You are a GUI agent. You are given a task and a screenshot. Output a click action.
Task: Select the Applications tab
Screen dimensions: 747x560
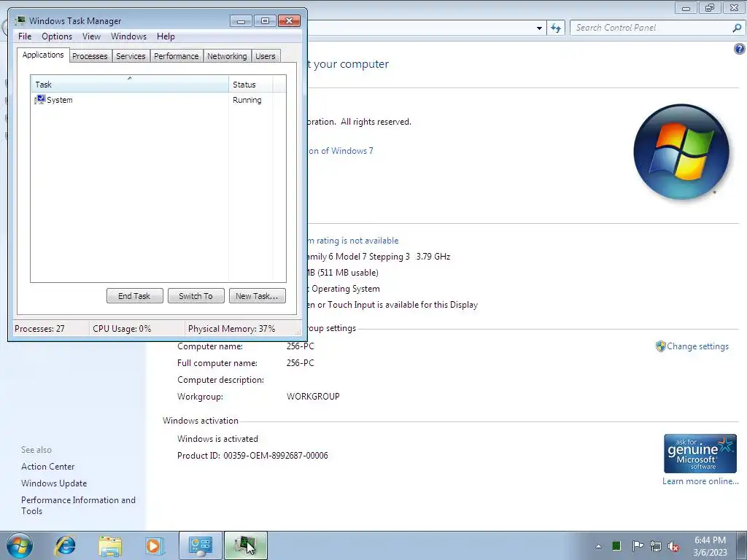tap(43, 55)
